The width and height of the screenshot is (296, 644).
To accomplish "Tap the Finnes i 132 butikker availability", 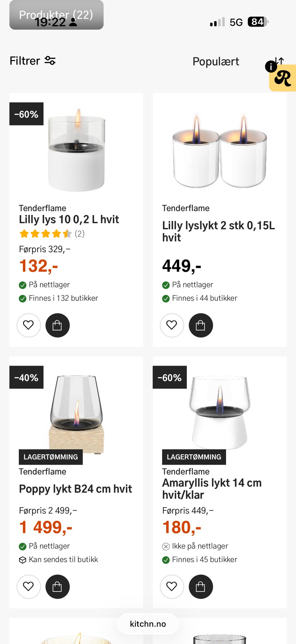I will pyautogui.click(x=63, y=298).
